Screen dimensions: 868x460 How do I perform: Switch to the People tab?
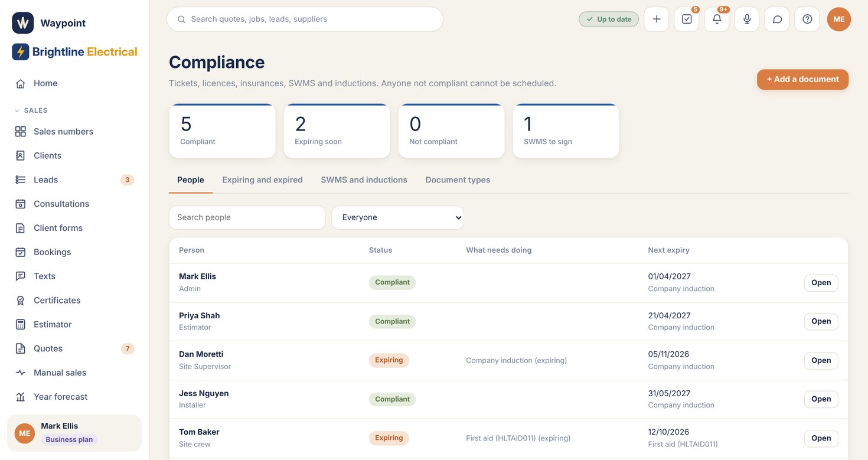click(x=191, y=180)
